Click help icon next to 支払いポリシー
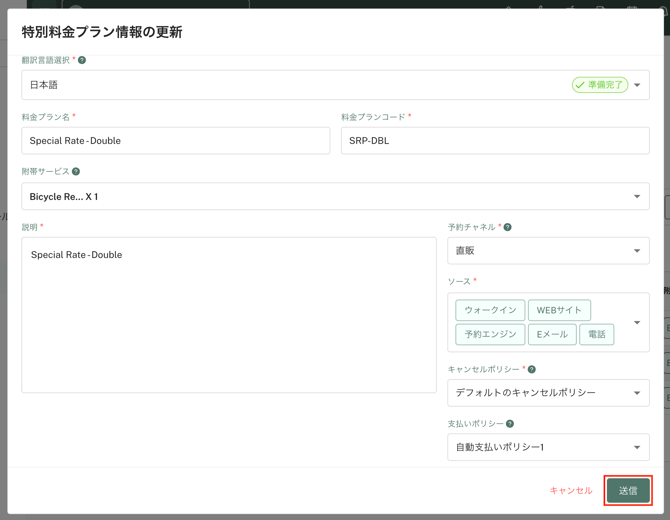 pyautogui.click(x=510, y=424)
